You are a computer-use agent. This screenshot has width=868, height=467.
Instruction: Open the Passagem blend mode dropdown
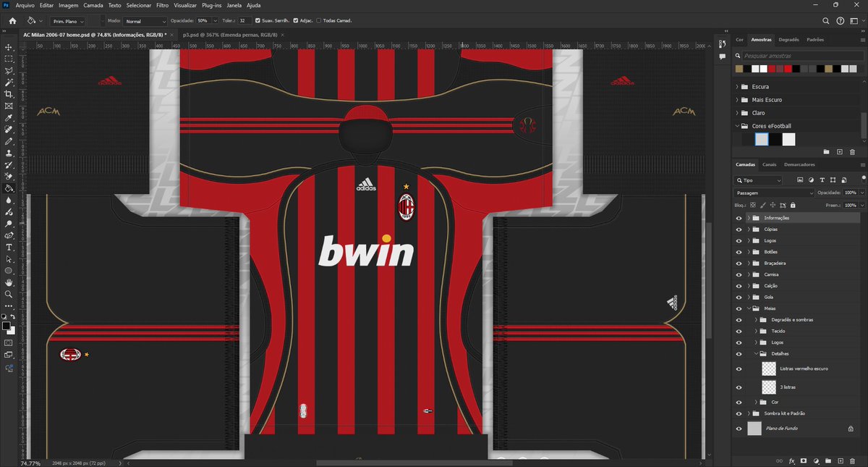773,193
